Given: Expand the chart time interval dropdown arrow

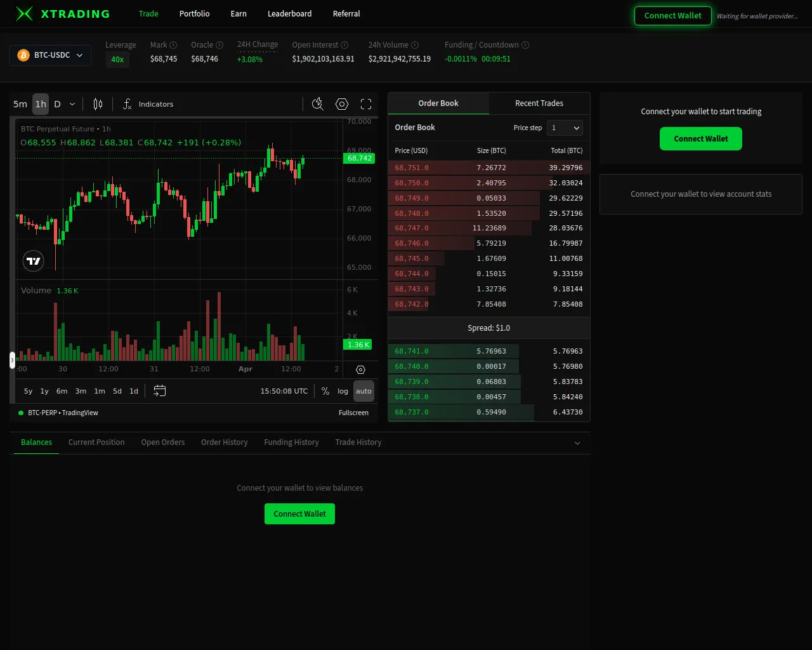Looking at the screenshot, I should [72, 104].
